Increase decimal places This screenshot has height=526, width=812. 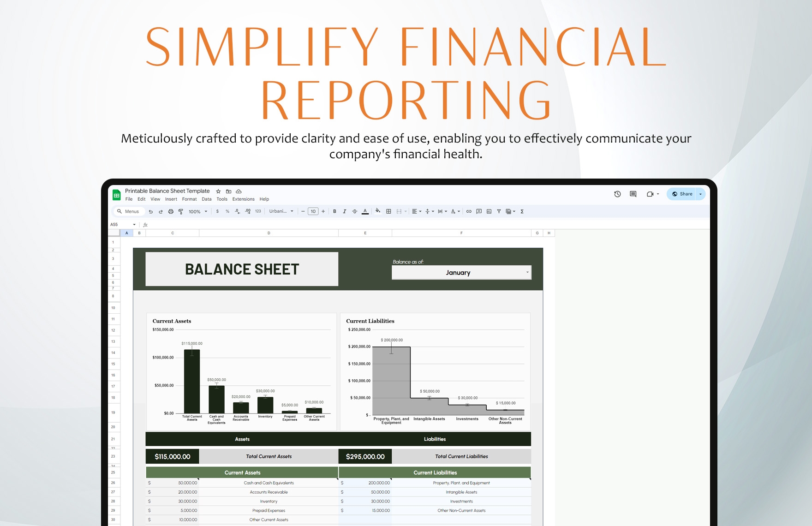point(248,211)
